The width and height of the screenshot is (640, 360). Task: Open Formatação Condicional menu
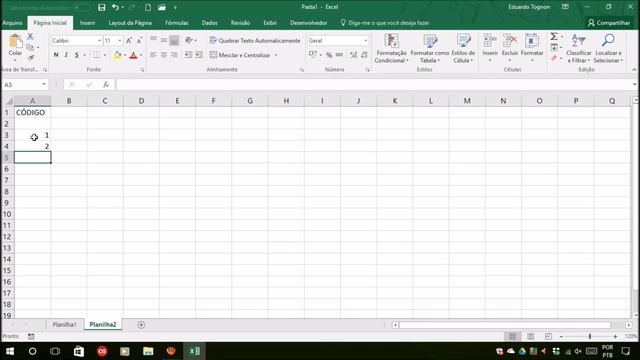pos(391,49)
